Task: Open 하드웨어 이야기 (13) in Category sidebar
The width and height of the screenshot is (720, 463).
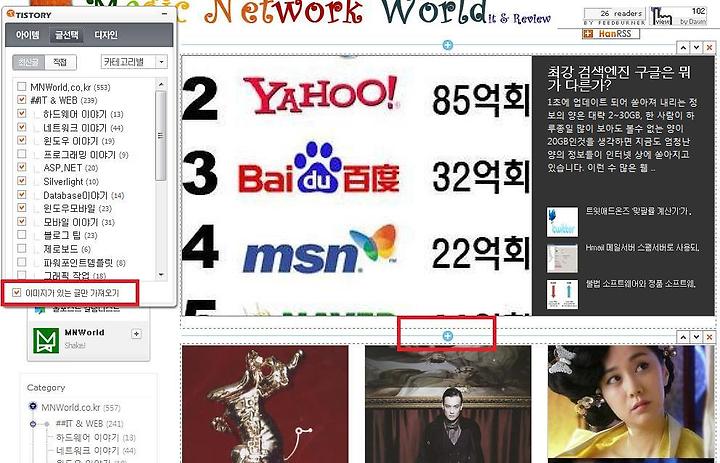Action: 96,437
